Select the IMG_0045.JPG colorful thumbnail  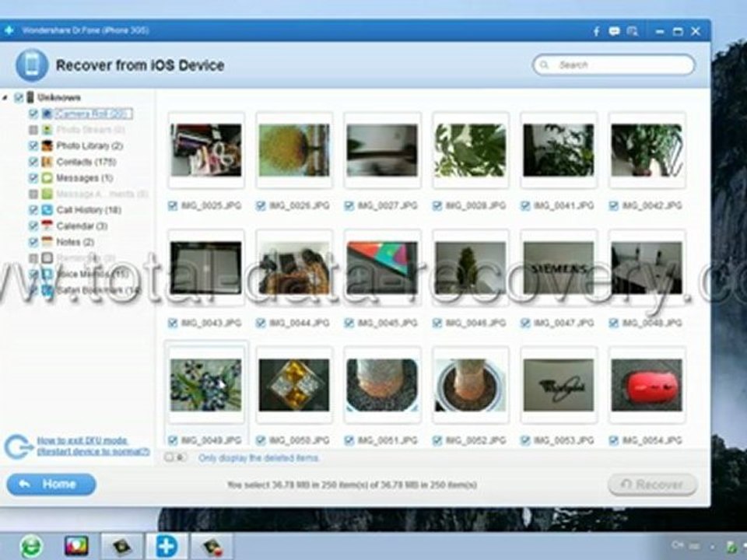[x=382, y=268]
